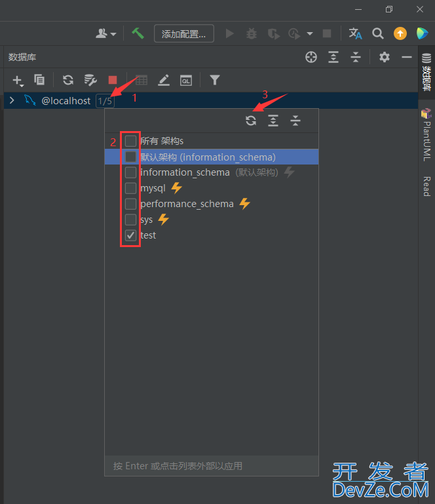Open the 数据库 side tool tab
The image size is (435, 504).
(426, 72)
